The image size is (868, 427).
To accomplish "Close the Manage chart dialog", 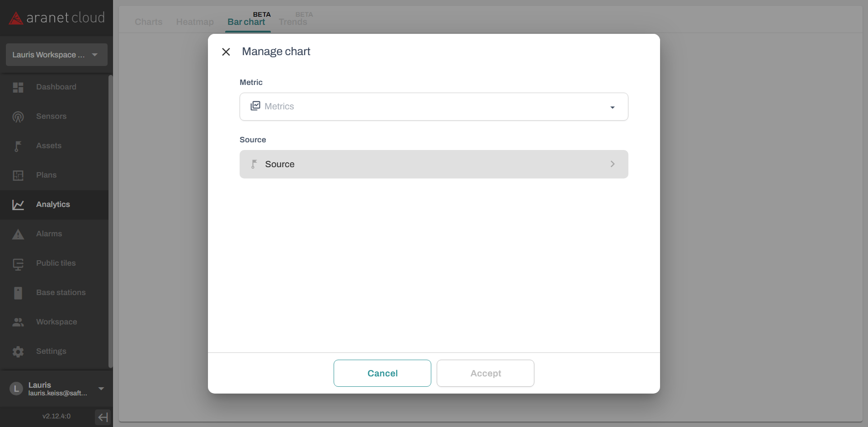I will (x=226, y=52).
